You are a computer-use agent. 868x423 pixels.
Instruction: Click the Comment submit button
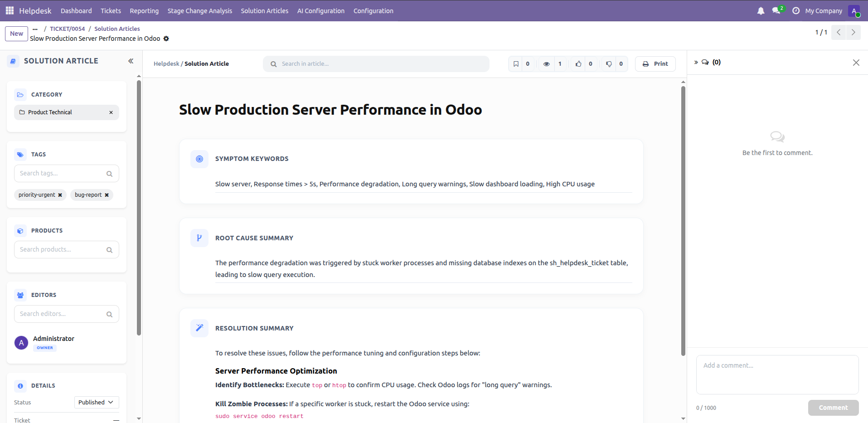[833, 408]
